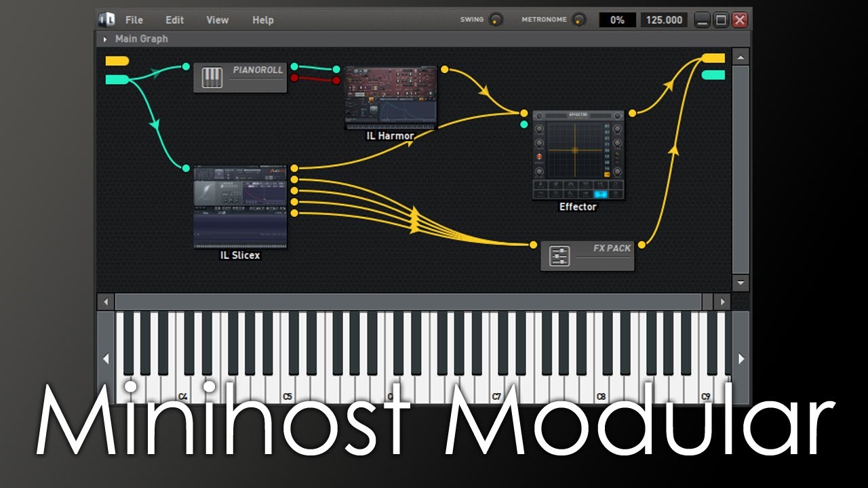Image resolution: width=868 pixels, height=488 pixels.
Task: Click the IL Slicex label
Action: pos(240,256)
